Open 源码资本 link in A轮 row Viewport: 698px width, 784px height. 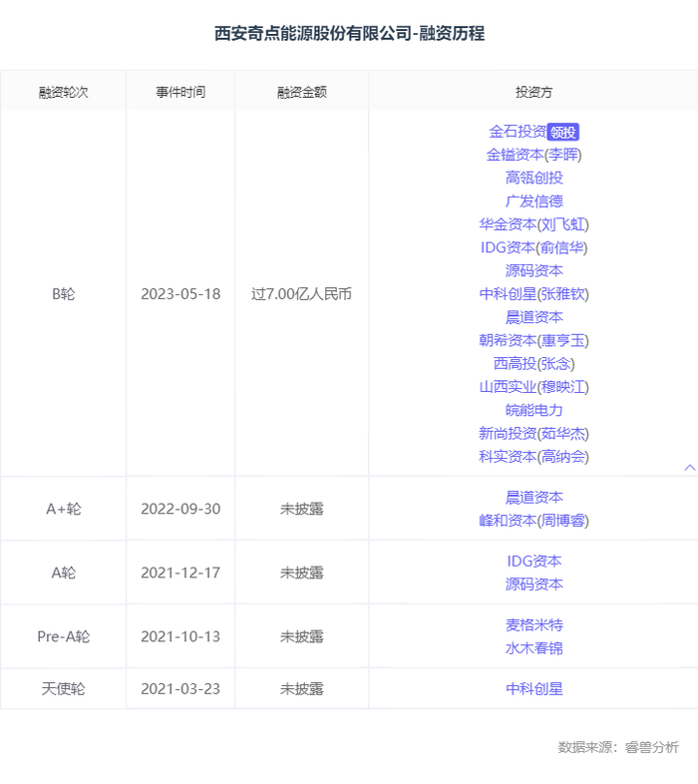(x=534, y=584)
